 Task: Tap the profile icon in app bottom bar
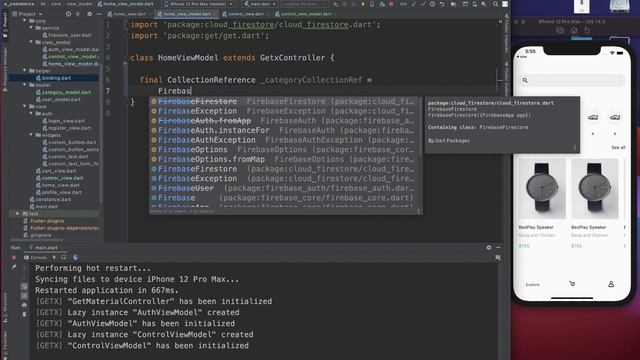[x=611, y=284]
